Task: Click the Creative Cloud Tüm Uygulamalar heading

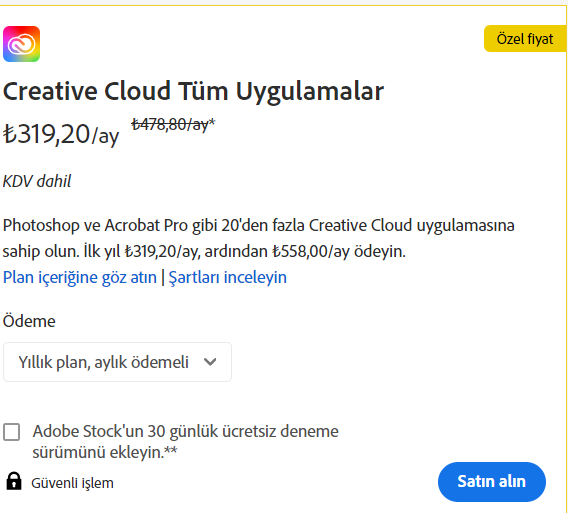Action: click(193, 91)
